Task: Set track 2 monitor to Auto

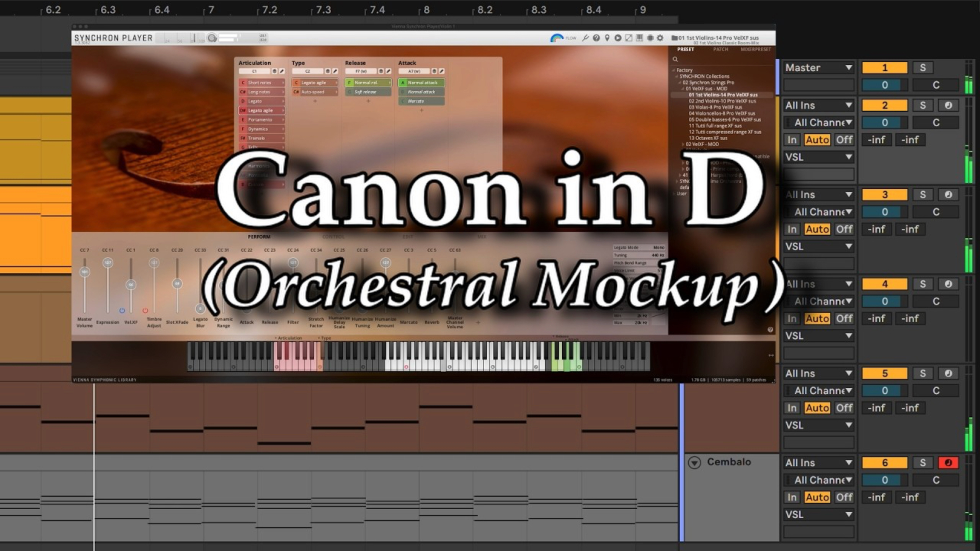Action: point(817,140)
